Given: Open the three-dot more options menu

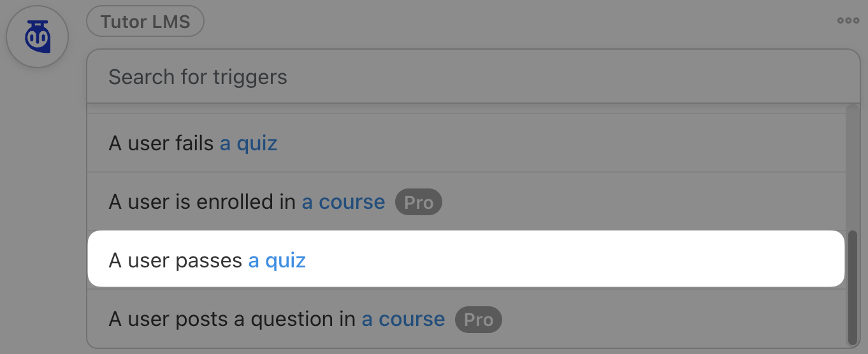Looking at the screenshot, I should (x=848, y=20).
